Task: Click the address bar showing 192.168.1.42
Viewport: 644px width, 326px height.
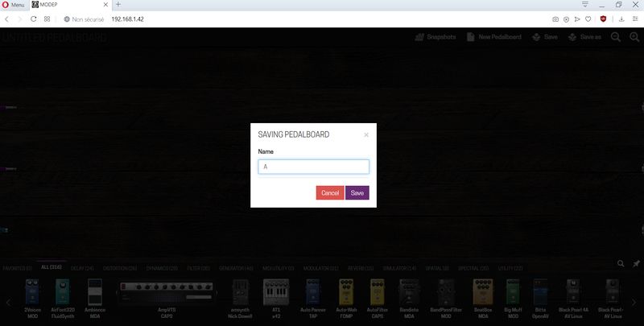Action: click(128, 19)
